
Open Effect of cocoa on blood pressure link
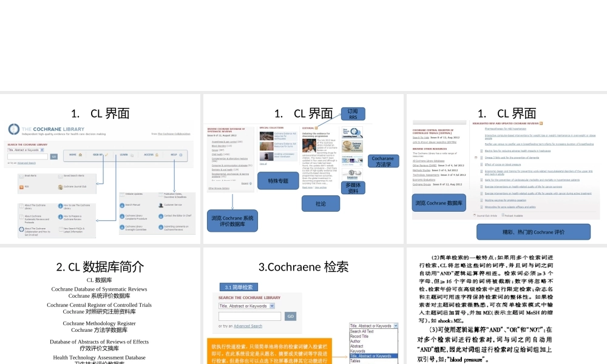click(503, 164)
